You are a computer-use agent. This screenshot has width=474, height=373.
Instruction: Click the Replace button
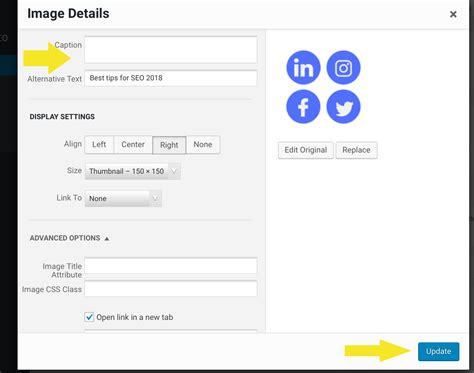pyautogui.click(x=356, y=150)
